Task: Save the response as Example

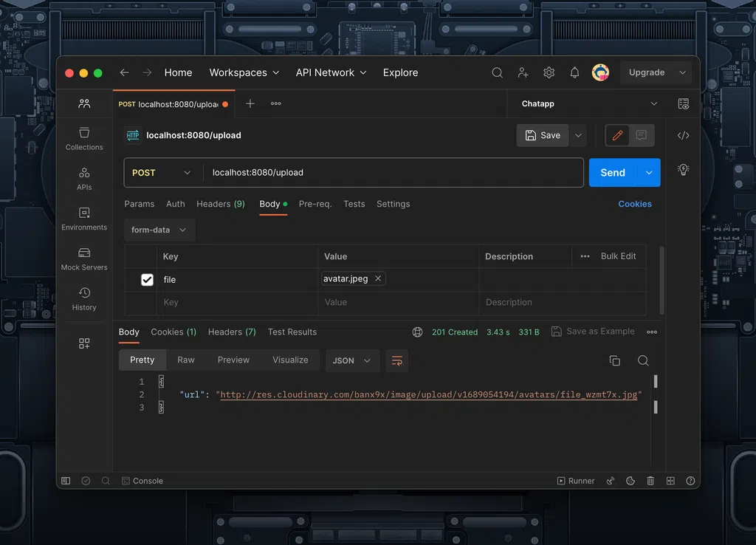Action: tap(593, 332)
